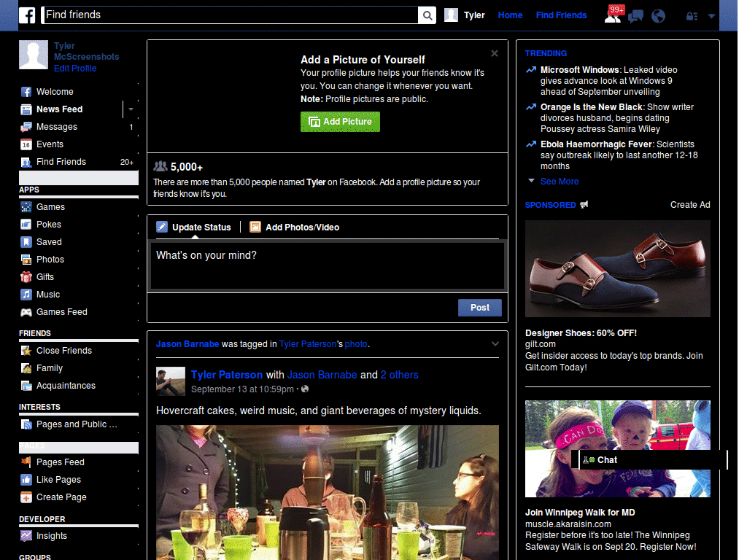Click the search magnifier button

click(427, 15)
